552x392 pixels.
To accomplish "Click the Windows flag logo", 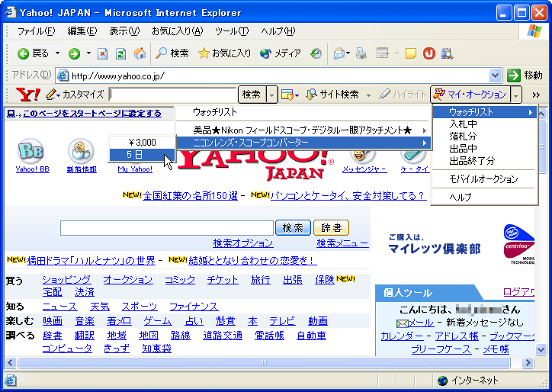I will click(x=534, y=31).
